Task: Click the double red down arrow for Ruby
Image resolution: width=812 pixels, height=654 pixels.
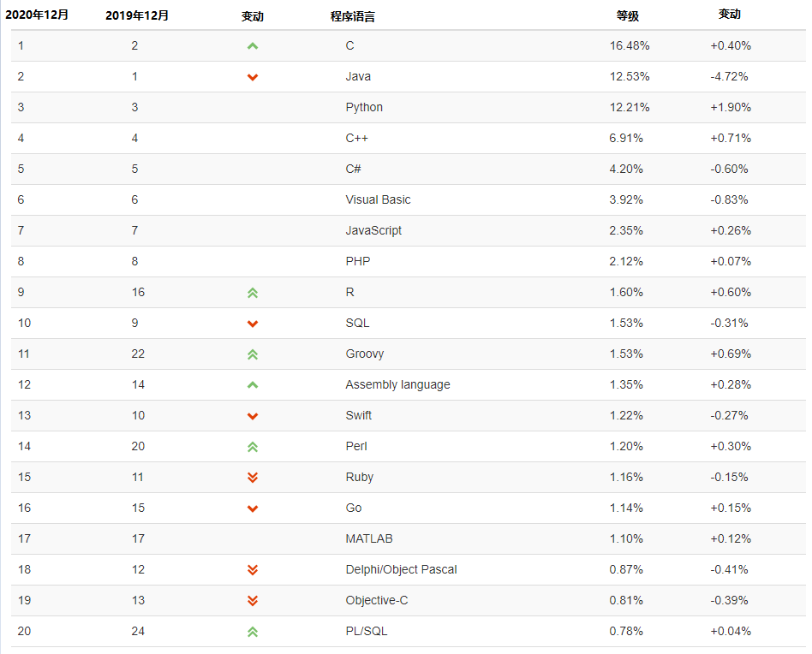Action: [253, 478]
